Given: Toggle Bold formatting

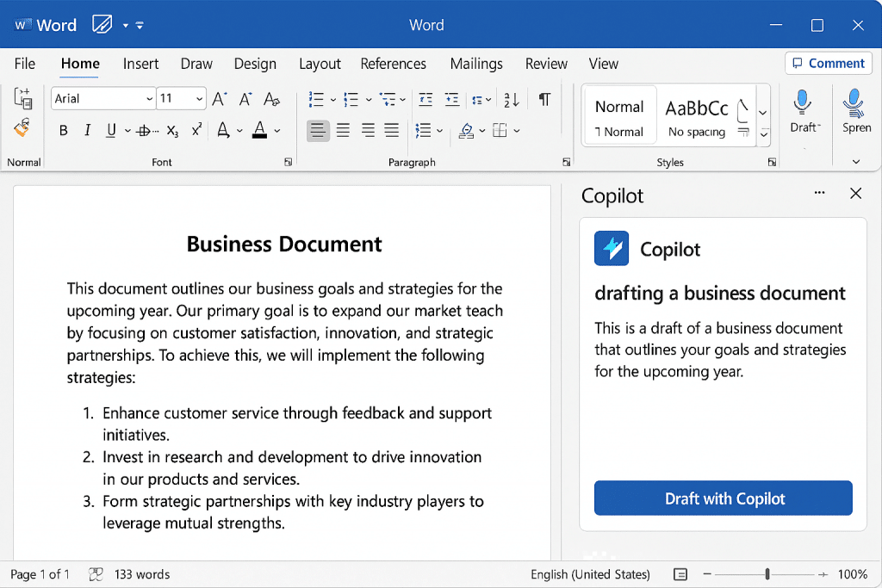Looking at the screenshot, I should (x=63, y=131).
